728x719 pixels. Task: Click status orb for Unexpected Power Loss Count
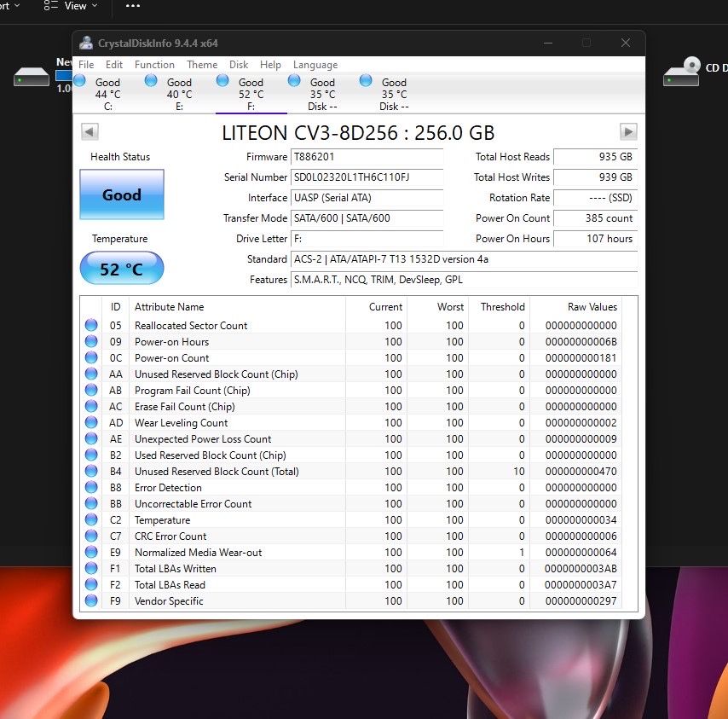point(91,438)
